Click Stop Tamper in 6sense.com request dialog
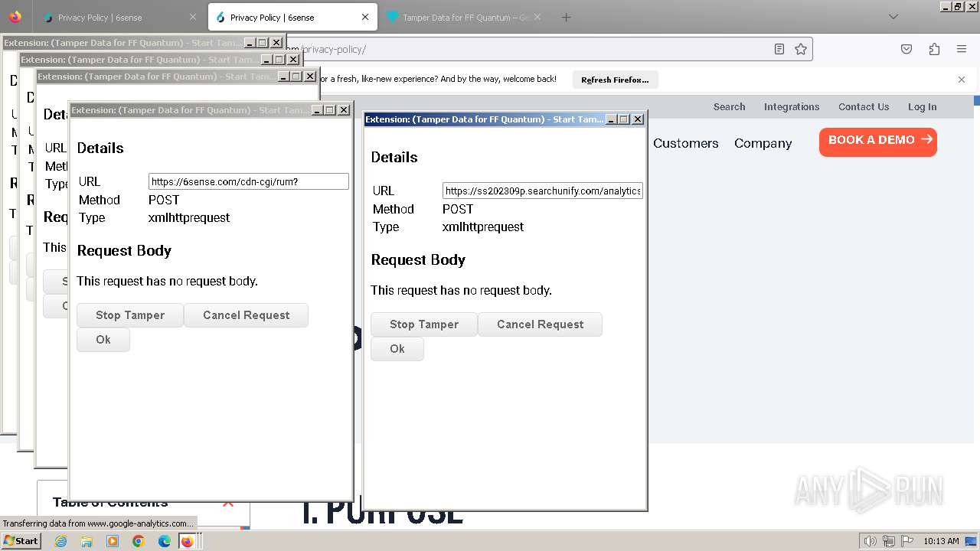Viewport: 980px width, 551px height. pyautogui.click(x=130, y=315)
